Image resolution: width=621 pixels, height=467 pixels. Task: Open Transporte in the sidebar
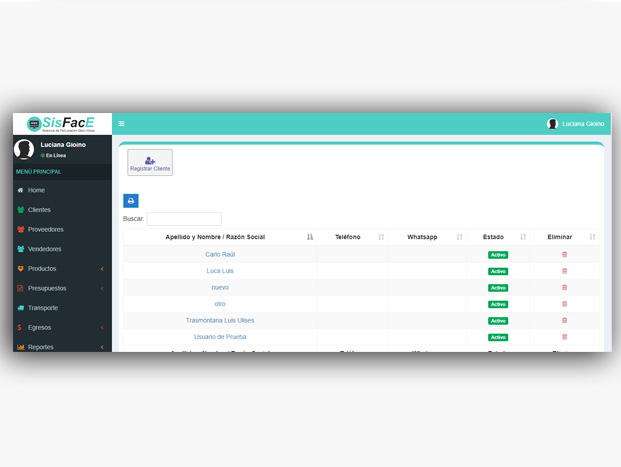[x=43, y=308]
